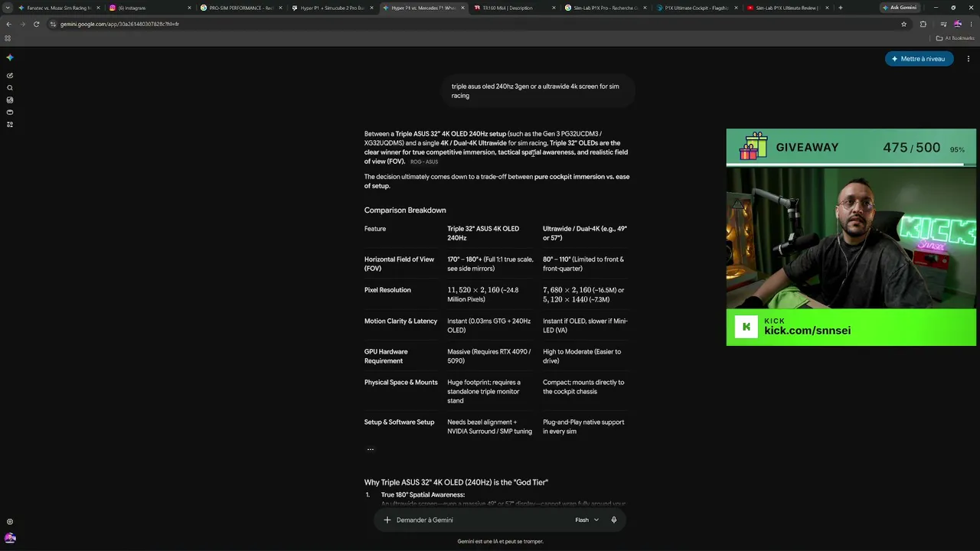Switch to the Instagram tab
The image size is (980, 551).
[x=150, y=8]
